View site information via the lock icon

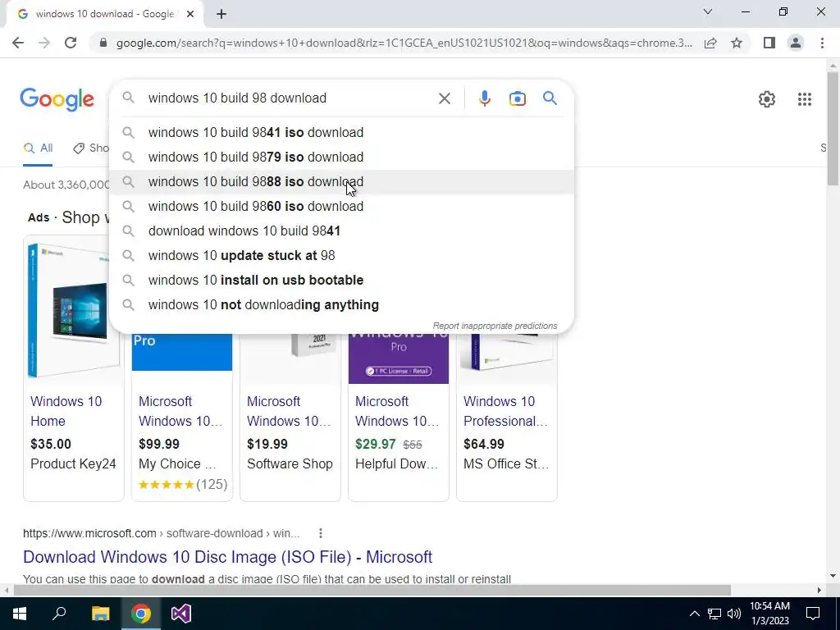coord(103,43)
